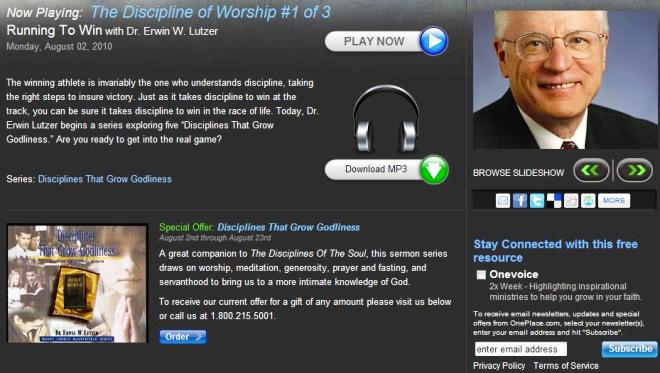Share via the StumbleUpon icon
This screenshot has height=373, width=660.
click(x=588, y=200)
